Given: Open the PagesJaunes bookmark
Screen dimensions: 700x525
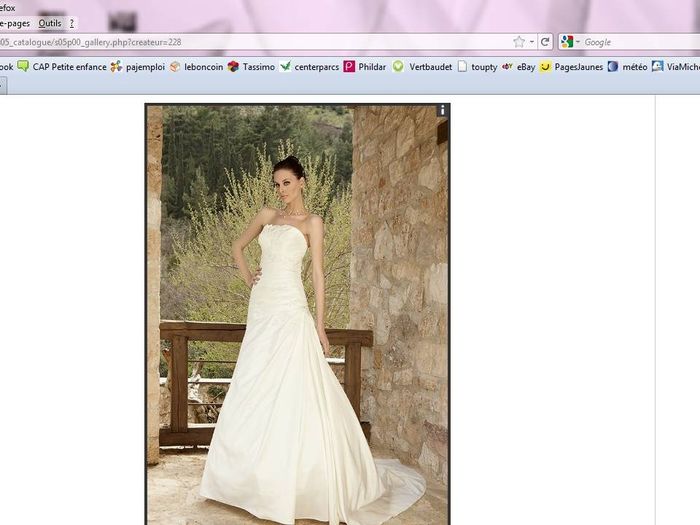Looking at the screenshot, I should (579, 67).
